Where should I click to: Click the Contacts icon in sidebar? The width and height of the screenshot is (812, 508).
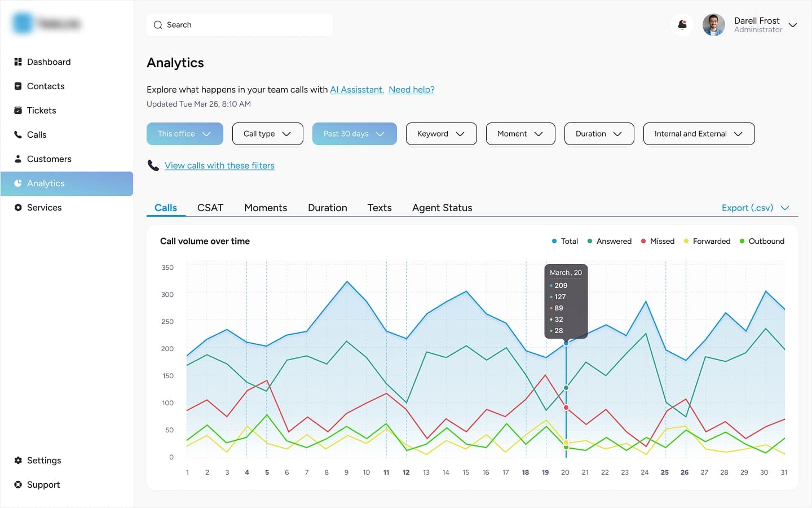18,86
